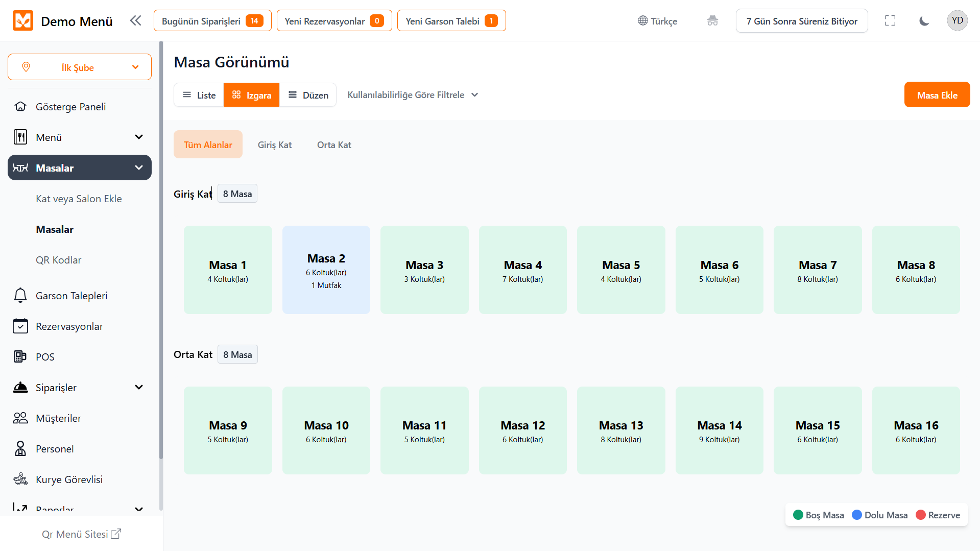Open Masa 12 table card
This screenshot has height=551, width=980.
523,430
